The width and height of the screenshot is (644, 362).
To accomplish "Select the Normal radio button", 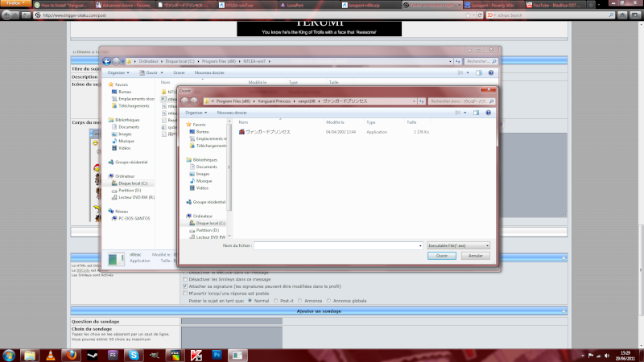I will click(x=250, y=300).
